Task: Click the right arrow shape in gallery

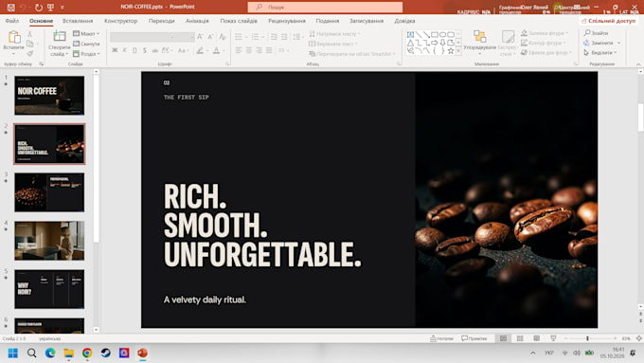Action: tap(435, 43)
